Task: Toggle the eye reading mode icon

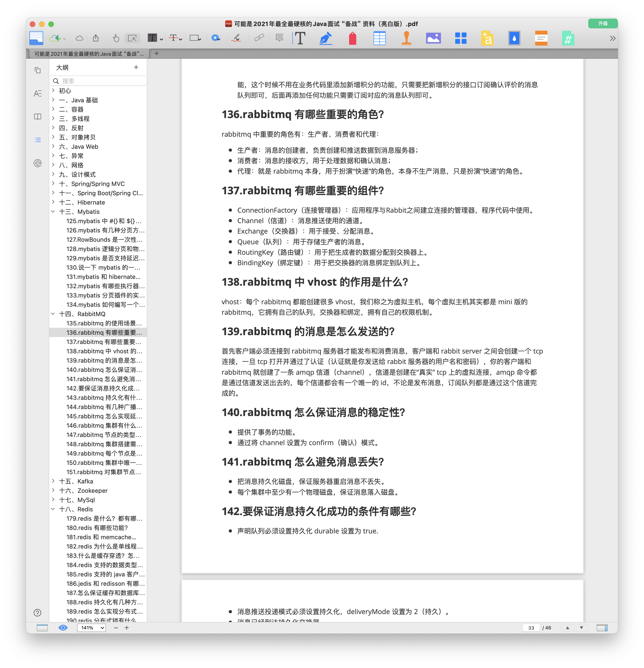Action: tap(63, 628)
